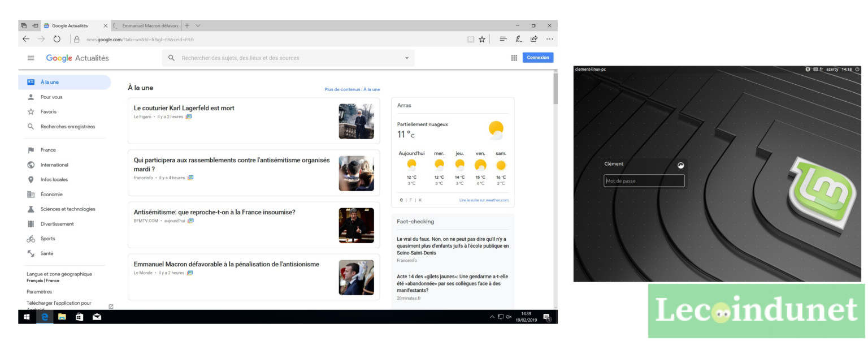Screen dimensions: 868x341
Task: Open full coverage icon for Lagerfeld article
Action: pyautogui.click(x=189, y=116)
